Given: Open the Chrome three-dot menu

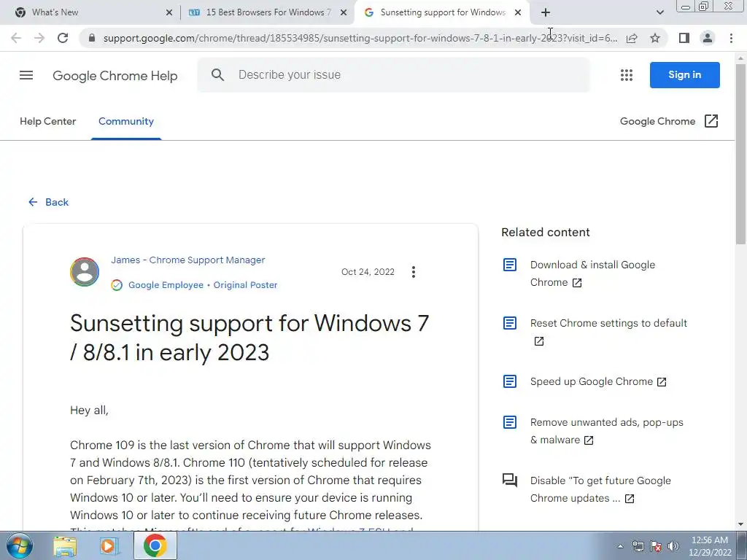Looking at the screenshot, I should tap(731, 38).
